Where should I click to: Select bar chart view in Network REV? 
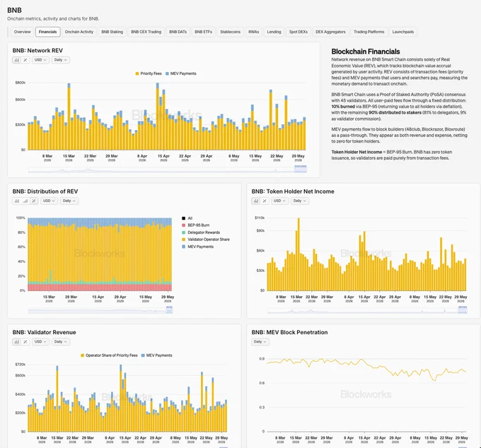[x=16, y=60]
